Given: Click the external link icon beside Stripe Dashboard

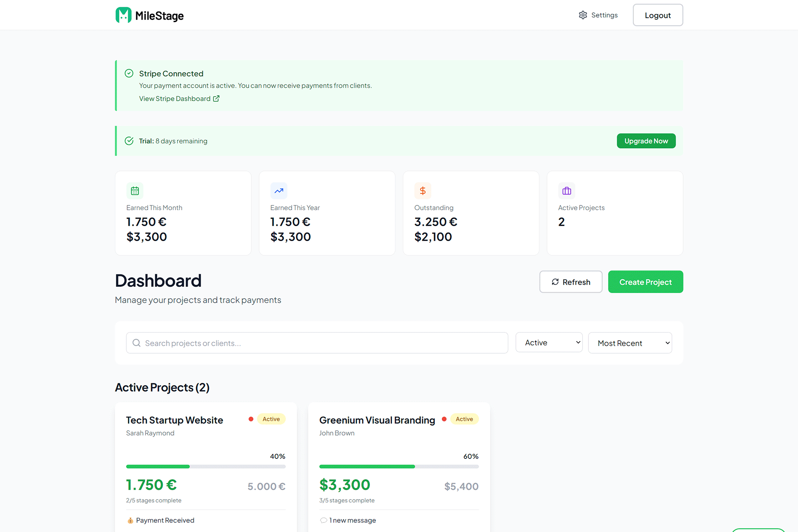Looking at the screenshot, I should point(216,99).
